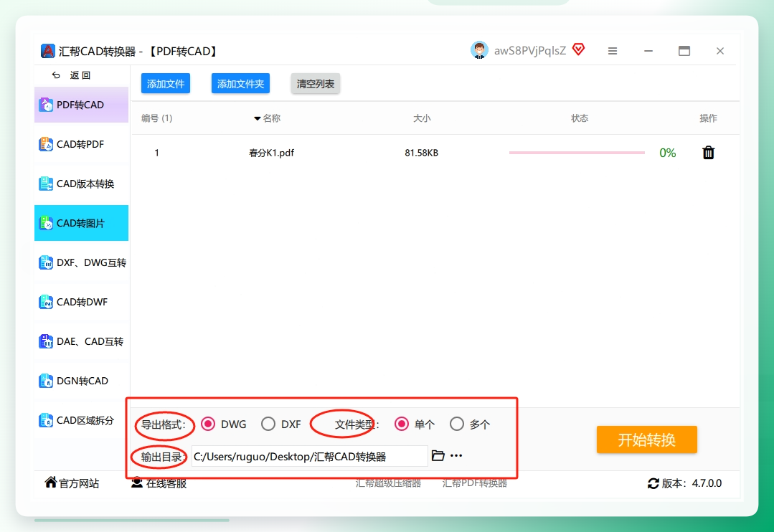This screenshot has width=774, height=532.
Task: Click the 状态 column header
Action: pos(580,118)
